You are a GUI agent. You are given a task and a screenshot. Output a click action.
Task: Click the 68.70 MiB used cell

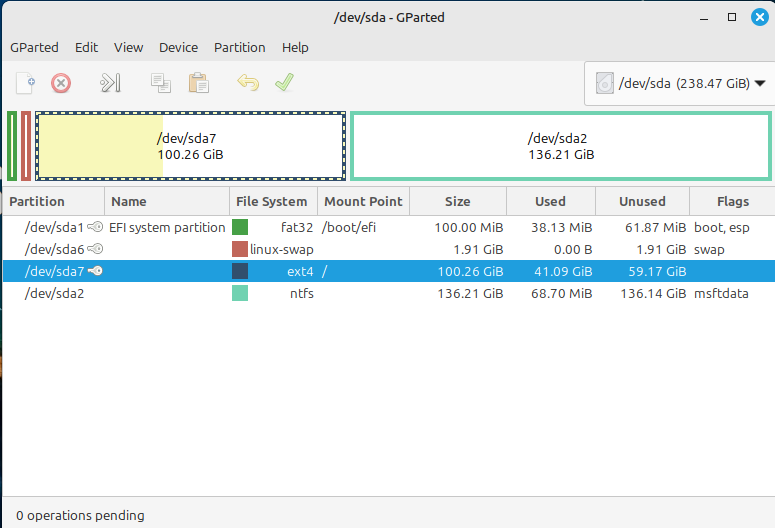(x=561, y=293)
